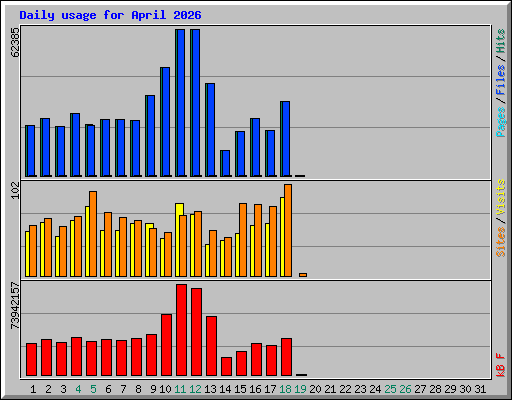
Task: Select day 15 on the x-axis
Action: point(240,389)
